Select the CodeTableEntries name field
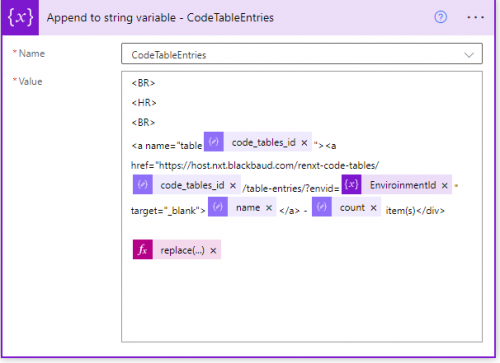Viewport: 500px width, 363px height. coord(302,54)
